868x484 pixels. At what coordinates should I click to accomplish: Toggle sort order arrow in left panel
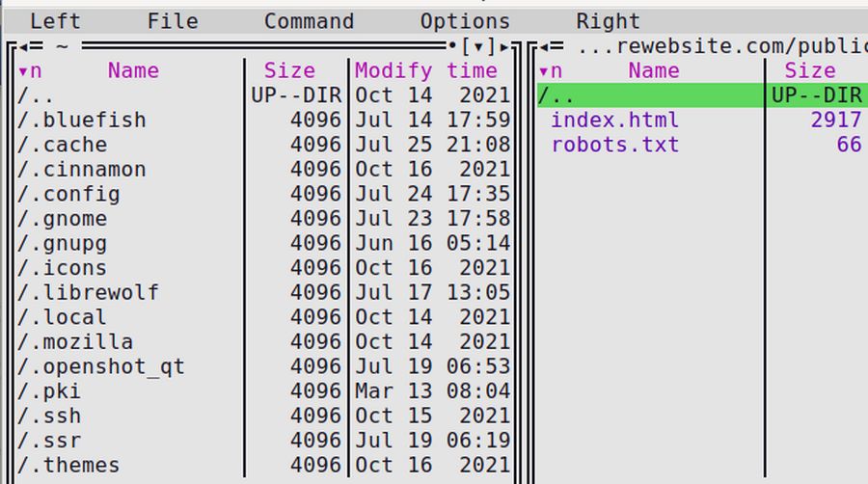click(23, 71)
